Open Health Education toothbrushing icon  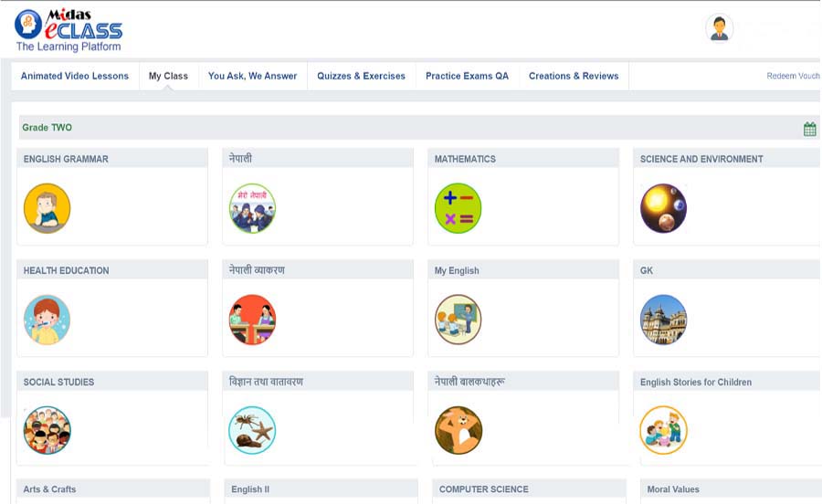tap(47, 320)
